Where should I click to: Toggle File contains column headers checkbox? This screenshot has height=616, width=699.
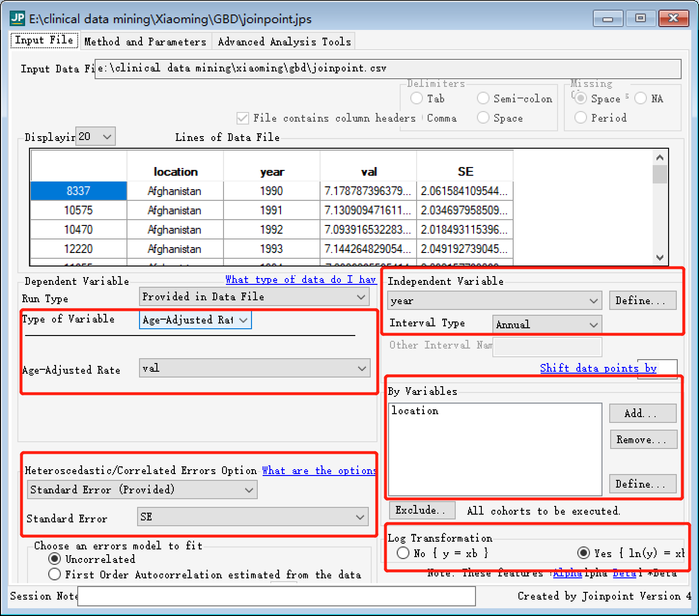[243, 118]
